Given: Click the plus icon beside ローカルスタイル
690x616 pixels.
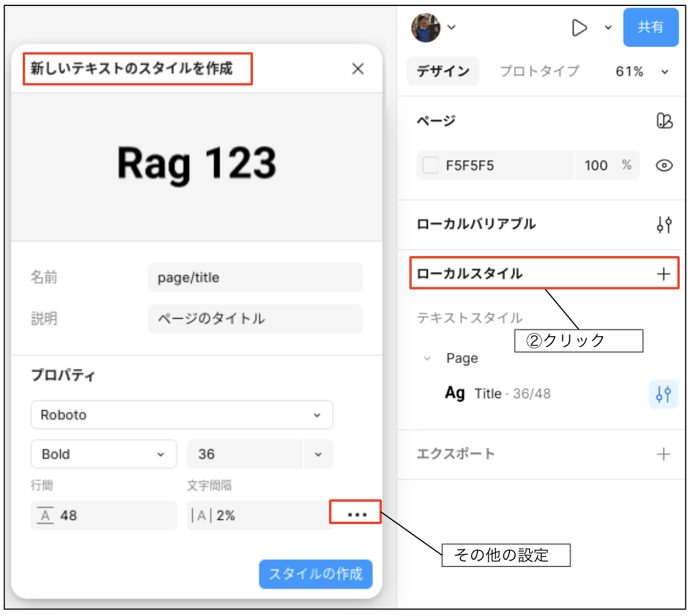Looking at the screenshot, I should point(664,274).
